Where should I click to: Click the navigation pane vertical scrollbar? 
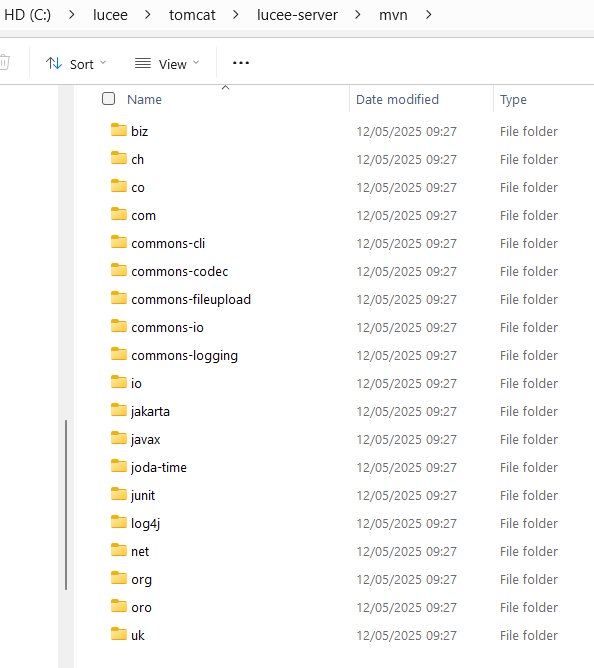pos(66,505)
